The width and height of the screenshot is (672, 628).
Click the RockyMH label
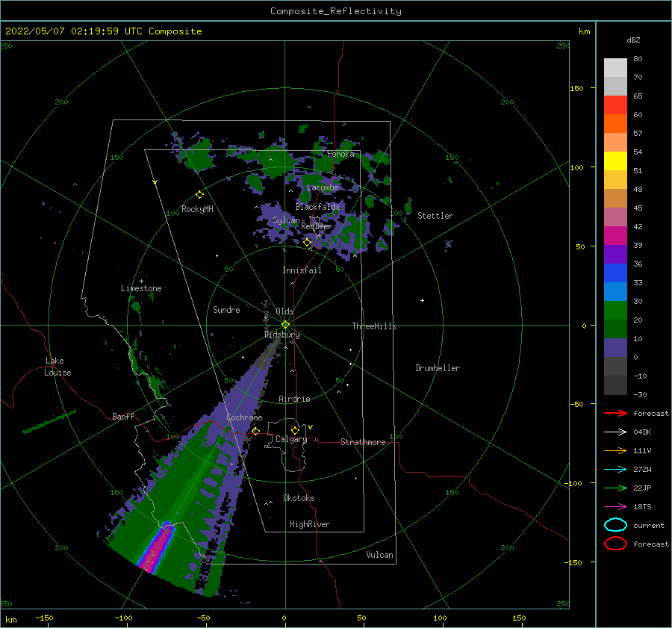(197, 209)
